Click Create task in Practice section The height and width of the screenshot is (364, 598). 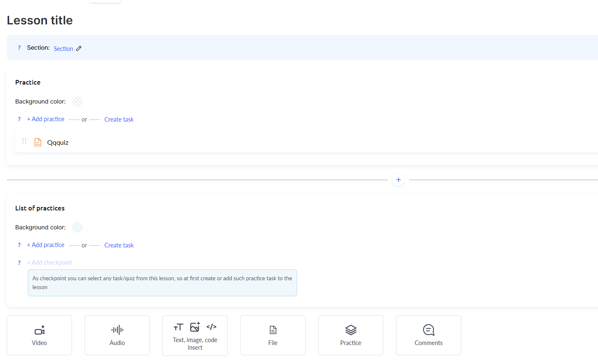tap(119, 120)
